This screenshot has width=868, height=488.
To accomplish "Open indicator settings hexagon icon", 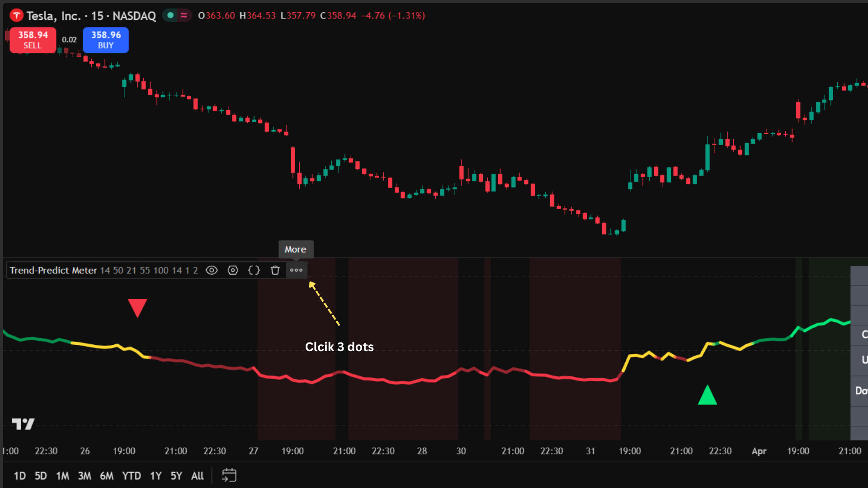I will point(233,270).
